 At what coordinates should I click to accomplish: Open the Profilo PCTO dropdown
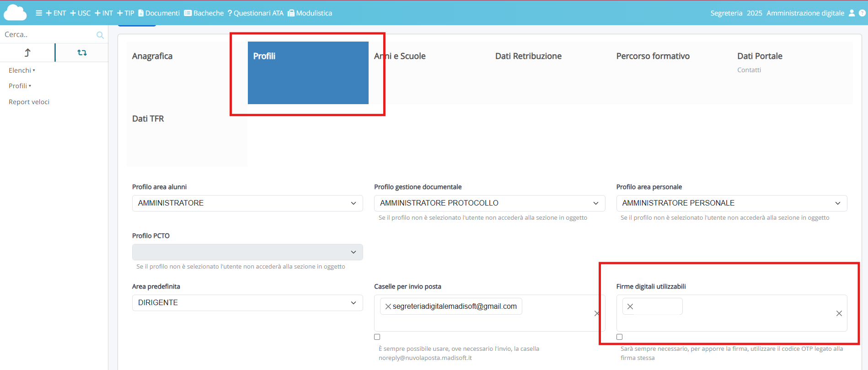pos(247,252)
